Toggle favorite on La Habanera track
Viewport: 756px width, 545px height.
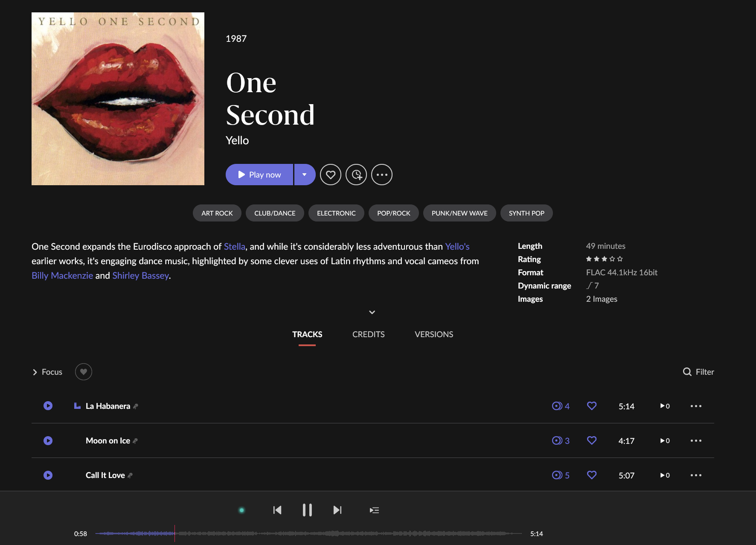click(x=591, y=406)
